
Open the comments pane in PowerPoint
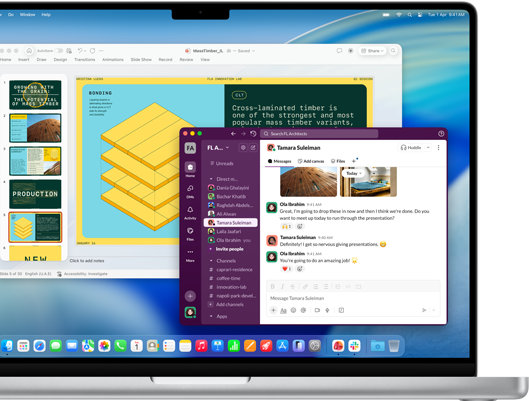(x=339, y=51)
